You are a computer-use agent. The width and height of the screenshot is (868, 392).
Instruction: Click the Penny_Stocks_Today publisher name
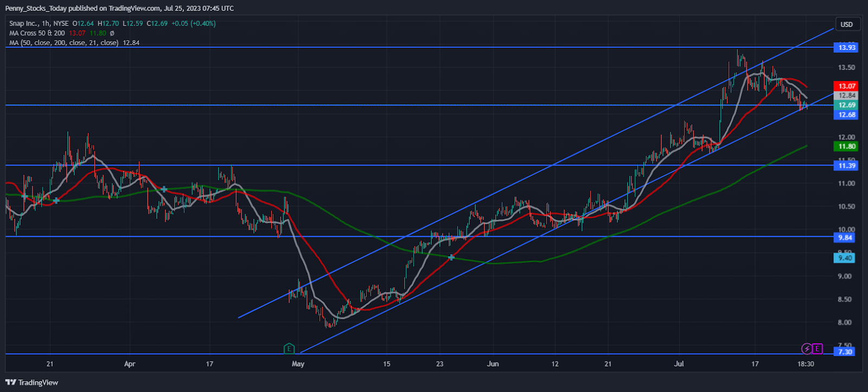[36, 8]
